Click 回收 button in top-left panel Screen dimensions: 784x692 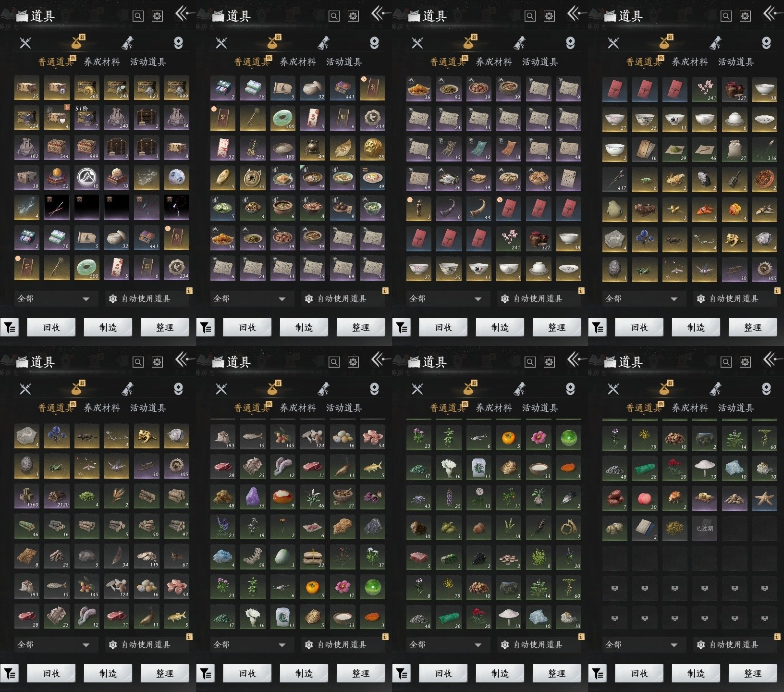click(x=51, y=327)
